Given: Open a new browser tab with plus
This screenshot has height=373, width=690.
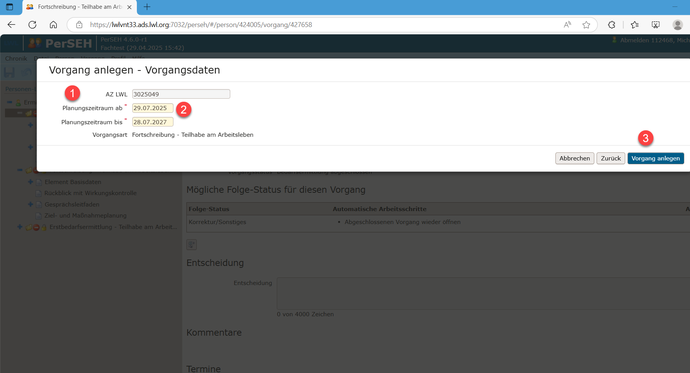Looking at the screenshot, I should pos(147,7).
